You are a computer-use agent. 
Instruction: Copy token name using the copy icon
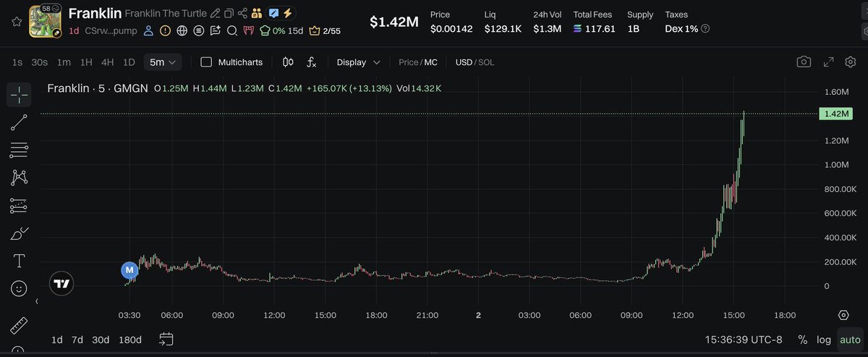229,13
